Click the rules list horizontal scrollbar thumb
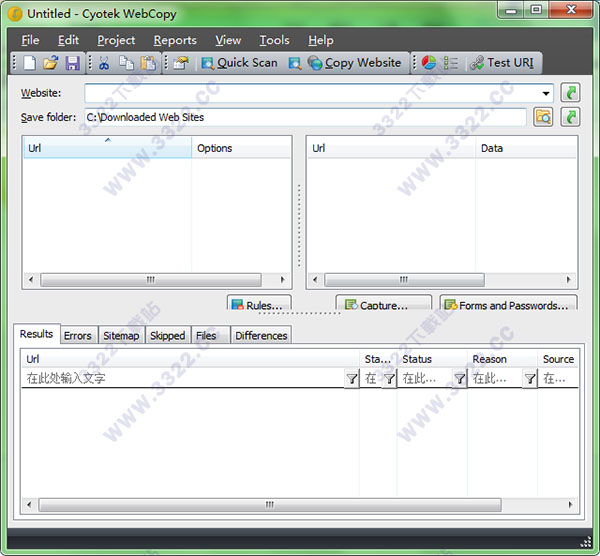This screenshot has height=556, width=600. pos(151,279)
